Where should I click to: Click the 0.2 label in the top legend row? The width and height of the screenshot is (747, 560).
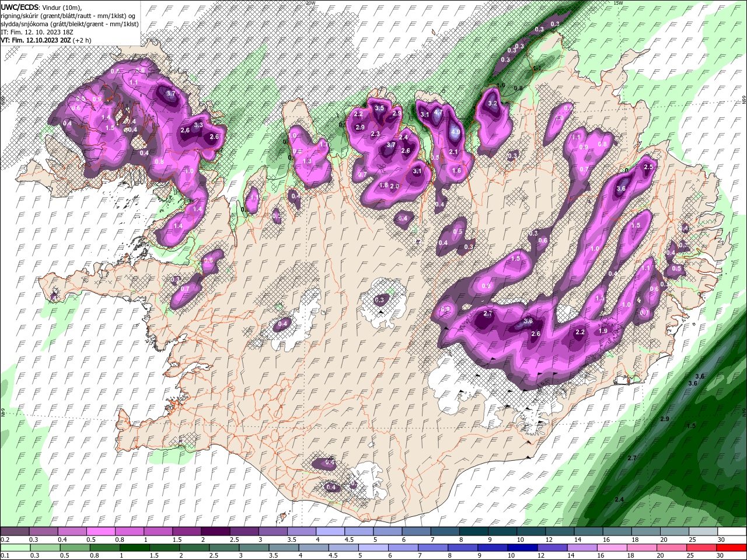(5, 540)
